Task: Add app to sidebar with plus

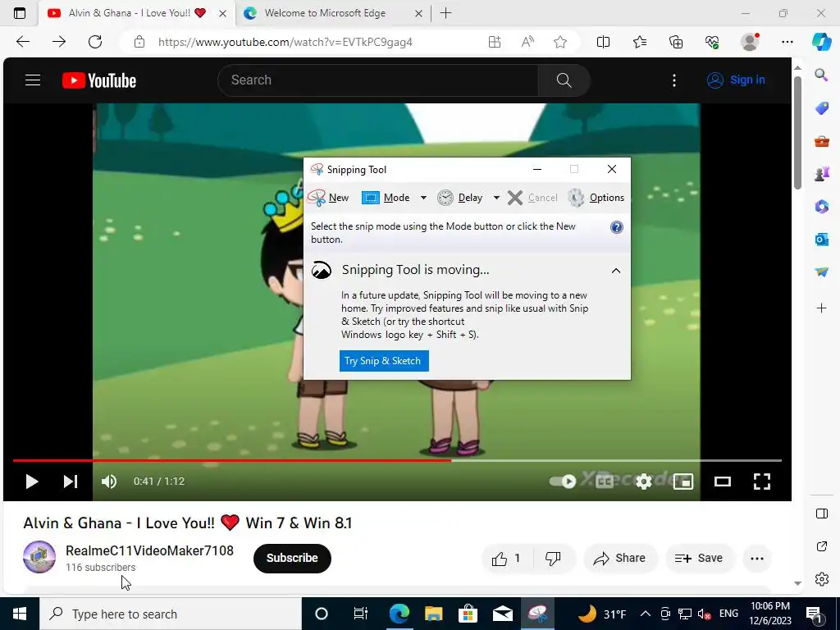Action: pyautogui.click(x=821, y=308)
